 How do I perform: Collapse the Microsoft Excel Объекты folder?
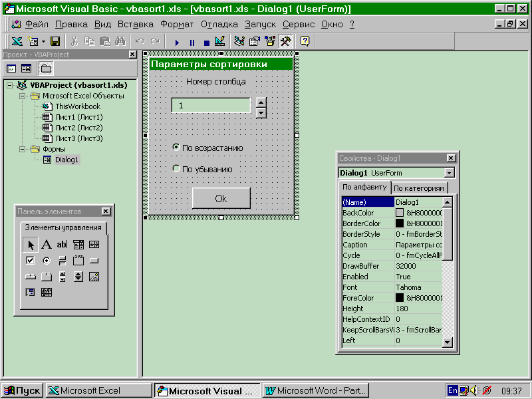point(23,96)
